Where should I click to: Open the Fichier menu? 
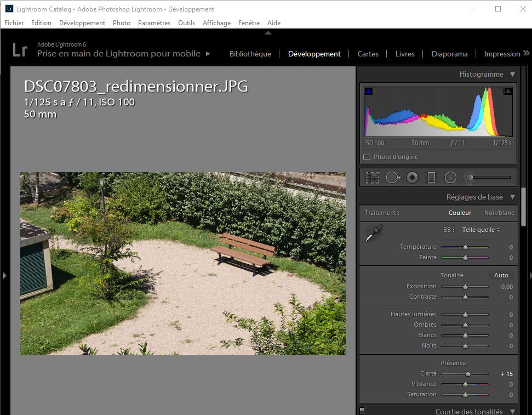(14, 23)
